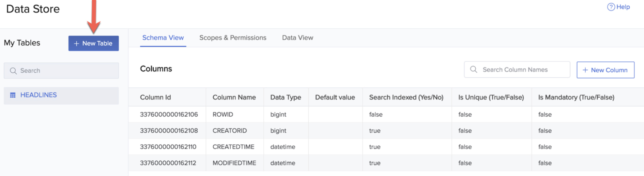Click the magnifier icon in My Tables search

click(13, 71)
